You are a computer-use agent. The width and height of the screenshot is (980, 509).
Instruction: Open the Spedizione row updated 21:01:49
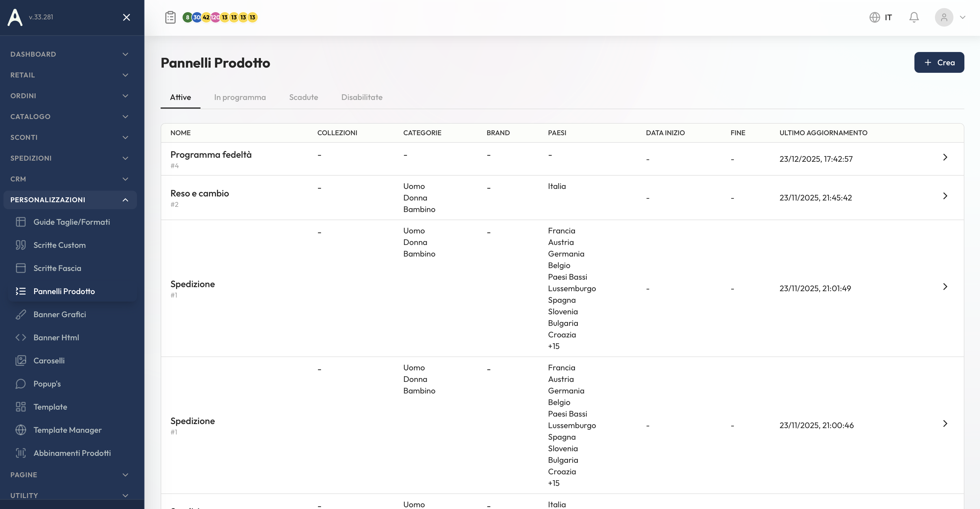tap(945, 287)
